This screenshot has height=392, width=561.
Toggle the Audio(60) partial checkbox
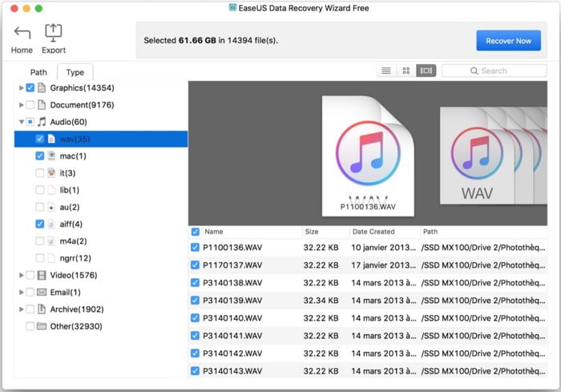[30, 122]
